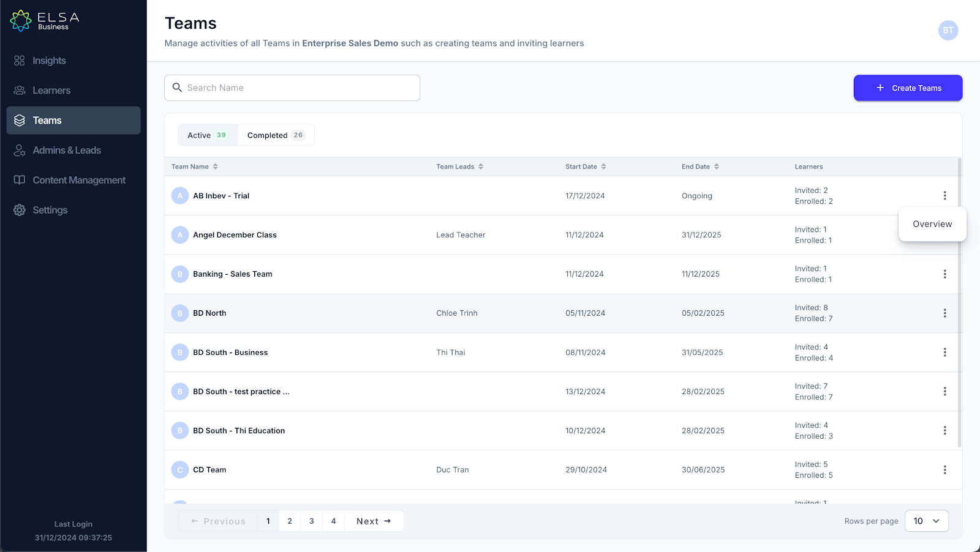Image resolution: width=980 pixels, height=552 pixels.
Task: Open the BD South - test practice team
Action: coord(241,392)
